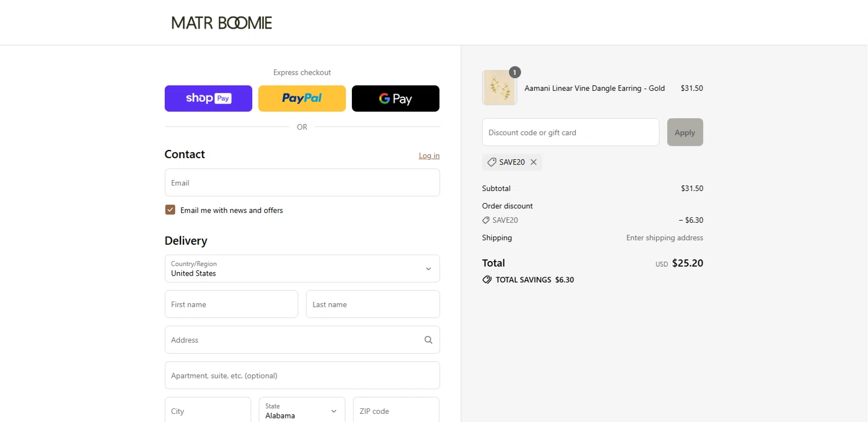Click the First name field
The image size is (868, 422).
[231, 304]
